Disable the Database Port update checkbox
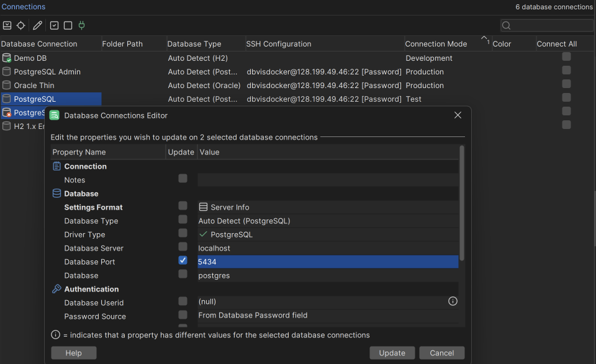The image size is (596, 364). (183, 260)
